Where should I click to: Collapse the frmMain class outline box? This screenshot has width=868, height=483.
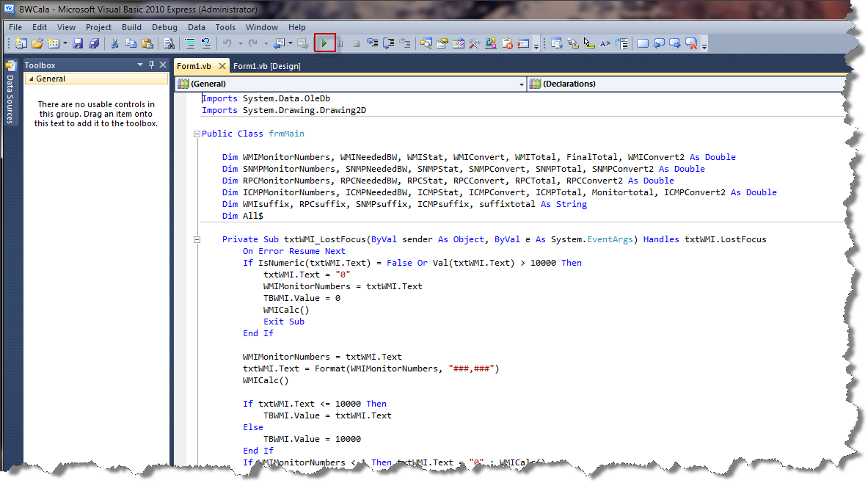tap(196, 134)
